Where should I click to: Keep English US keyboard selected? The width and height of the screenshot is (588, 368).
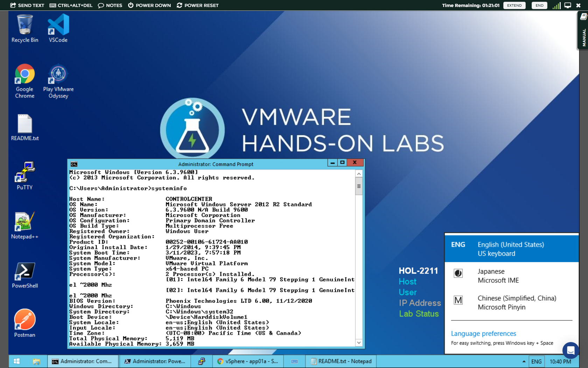(x=510, y=248)
